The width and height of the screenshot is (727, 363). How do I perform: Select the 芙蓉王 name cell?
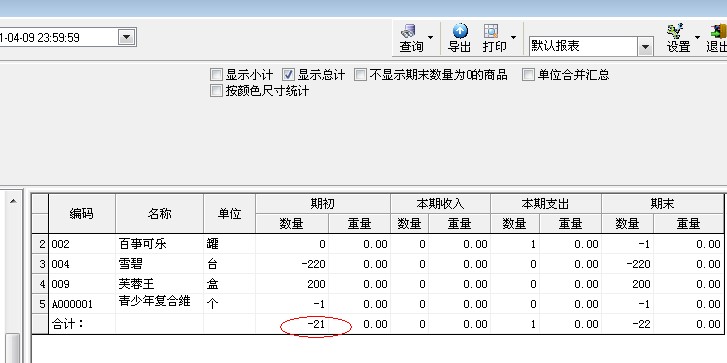pyautogui.click(x=159, y=284)
